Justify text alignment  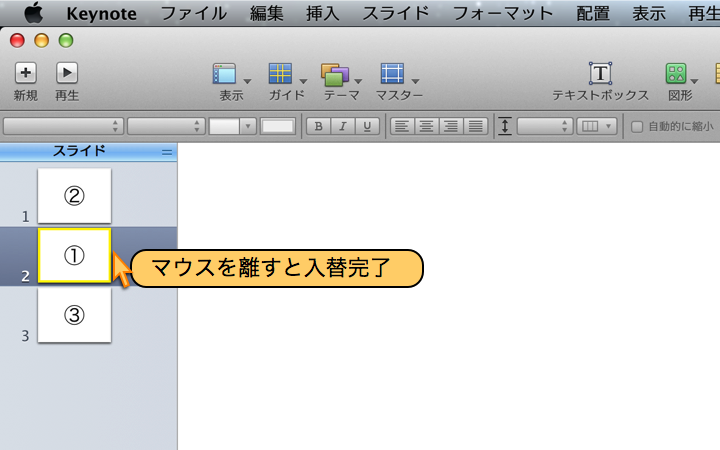point(476,126)
